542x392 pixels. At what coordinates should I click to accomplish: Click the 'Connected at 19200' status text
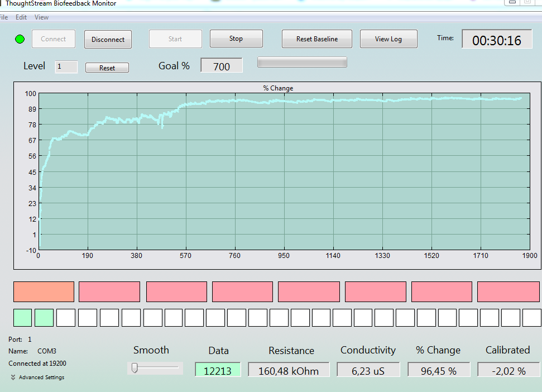point(37,364)
